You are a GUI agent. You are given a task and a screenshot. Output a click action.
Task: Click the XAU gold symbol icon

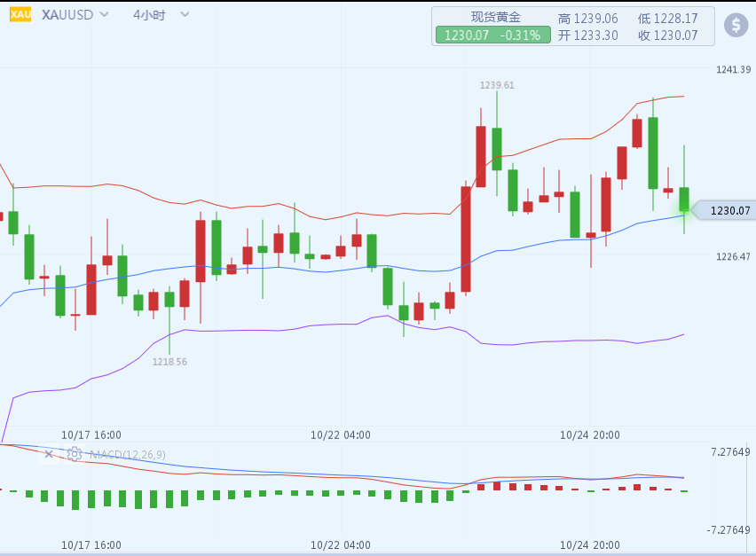[x=20, y=15]
